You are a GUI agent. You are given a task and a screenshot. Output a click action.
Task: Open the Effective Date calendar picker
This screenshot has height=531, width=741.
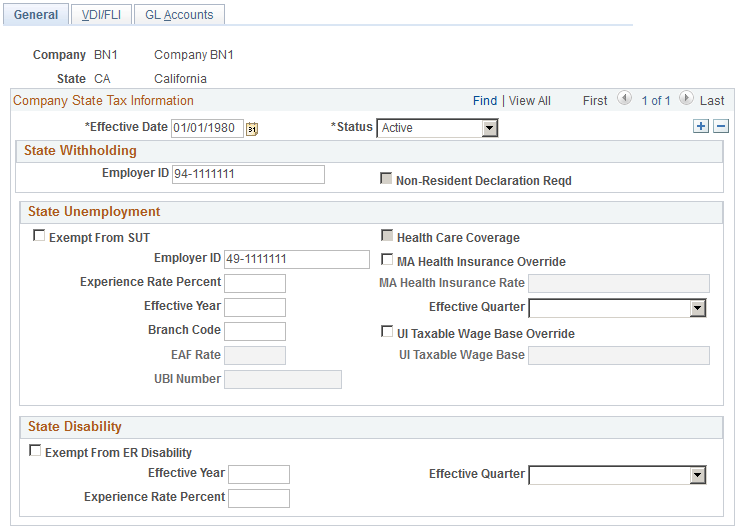point(252,128)
